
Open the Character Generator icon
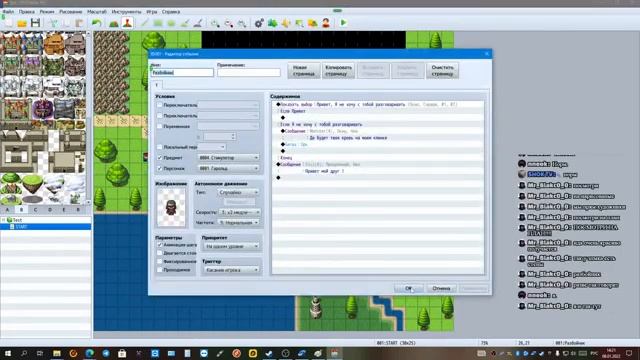point(326,23)
